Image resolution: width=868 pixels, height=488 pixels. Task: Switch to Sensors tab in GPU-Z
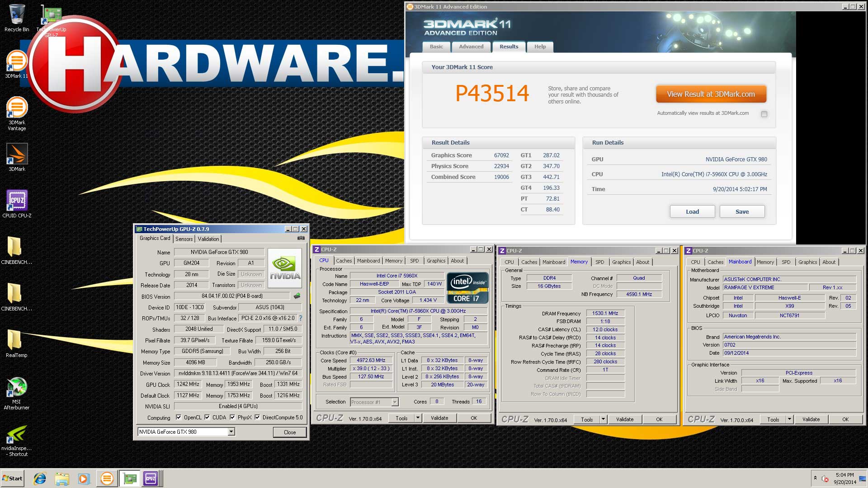point(184,239)
